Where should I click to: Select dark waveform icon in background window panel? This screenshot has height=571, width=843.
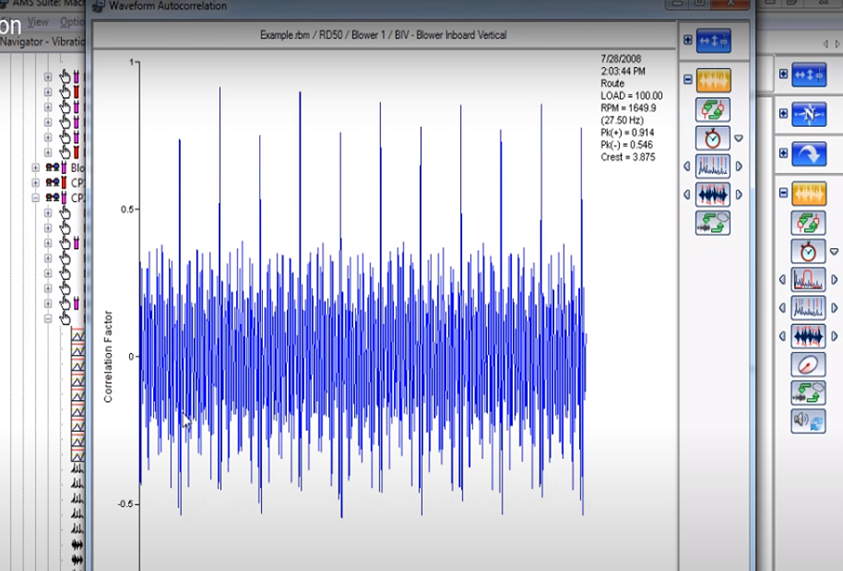[808, 336]
